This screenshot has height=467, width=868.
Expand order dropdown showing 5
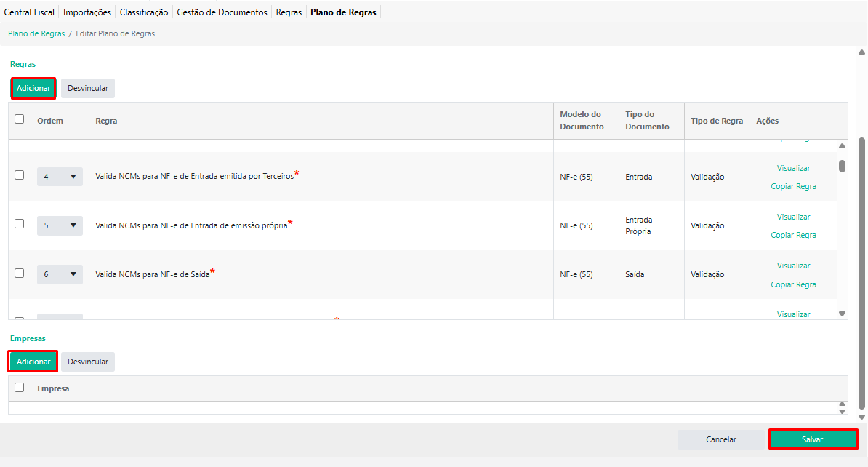(60, 225)
